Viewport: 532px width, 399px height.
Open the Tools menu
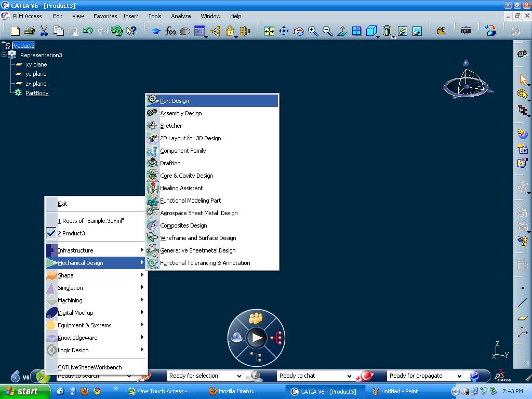(x=155, y=16)
